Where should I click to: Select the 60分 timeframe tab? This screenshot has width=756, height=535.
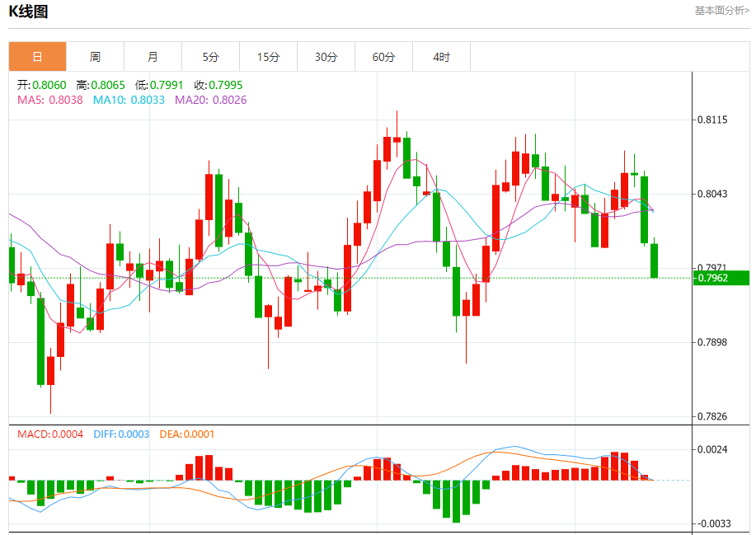383,57
